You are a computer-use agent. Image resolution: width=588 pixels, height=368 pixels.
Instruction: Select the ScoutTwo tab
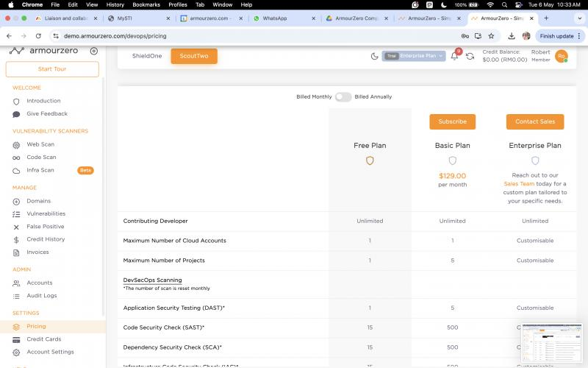coord(194,56)
